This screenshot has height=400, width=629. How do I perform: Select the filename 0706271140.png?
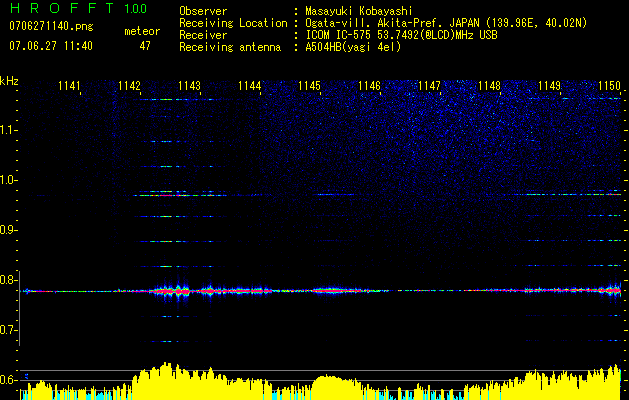coord(51,26)
